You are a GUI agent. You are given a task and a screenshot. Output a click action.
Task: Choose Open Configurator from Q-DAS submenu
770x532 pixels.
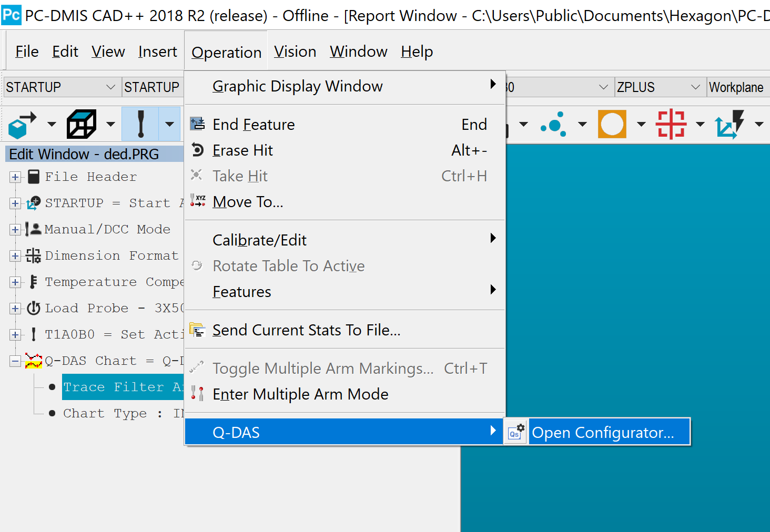[x=603, y=432]
